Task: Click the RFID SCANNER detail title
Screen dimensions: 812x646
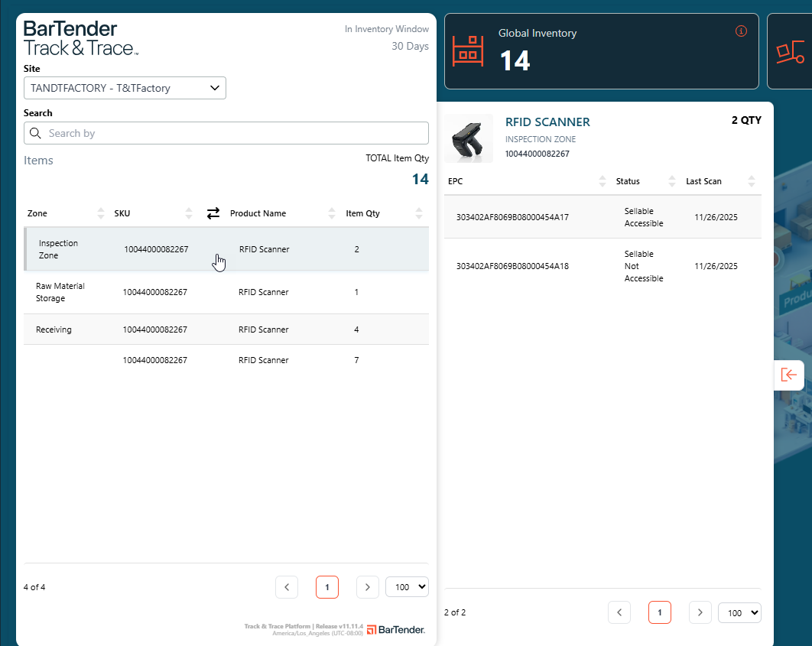Action: pyautogui.click(x=547, y=122)
